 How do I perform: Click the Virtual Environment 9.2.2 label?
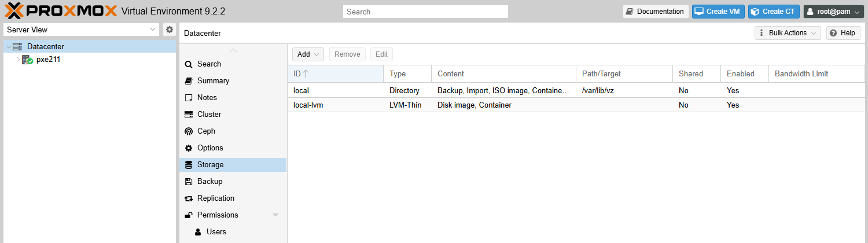[174, 12]
